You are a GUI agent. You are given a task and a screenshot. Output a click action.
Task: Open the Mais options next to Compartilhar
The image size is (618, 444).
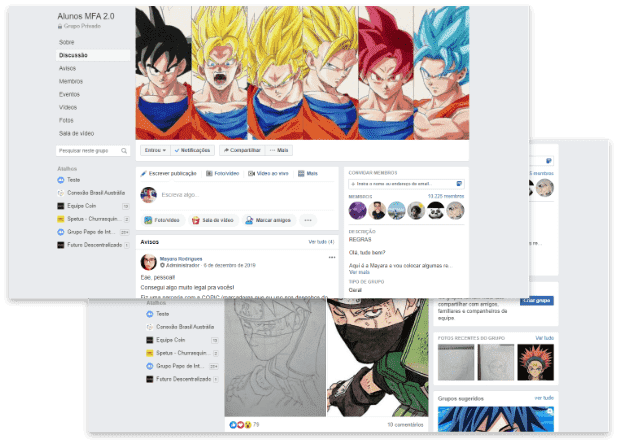click(279, 150)
